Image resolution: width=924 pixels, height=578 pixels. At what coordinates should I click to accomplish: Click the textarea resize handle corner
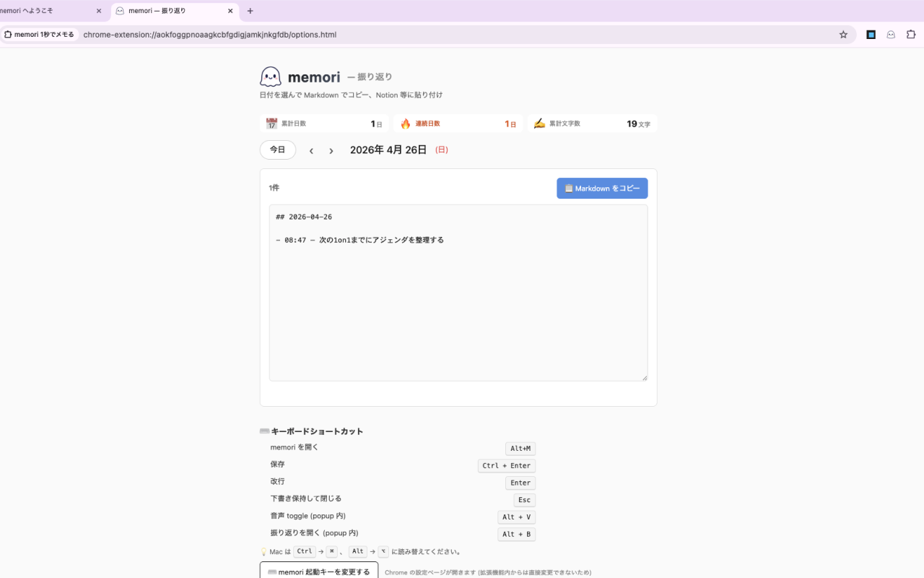coord(644,377)
